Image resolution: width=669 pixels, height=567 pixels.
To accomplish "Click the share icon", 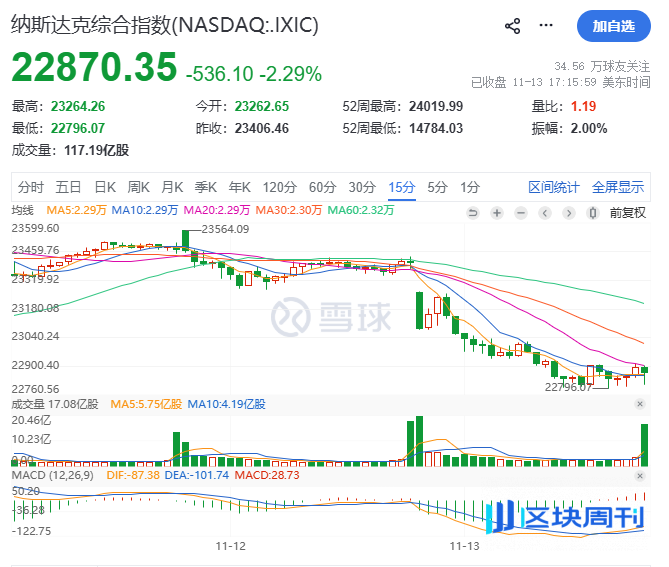I will point(512,26).
